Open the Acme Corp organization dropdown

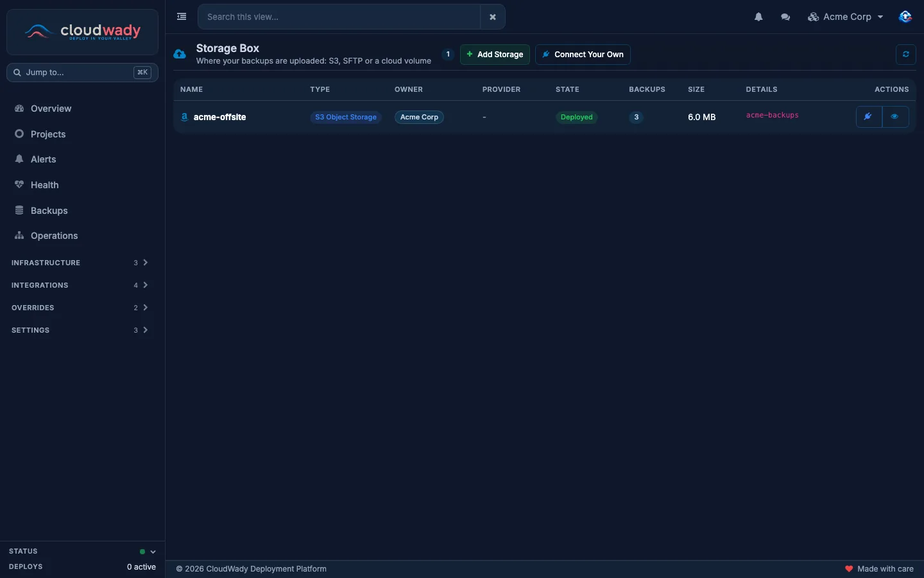[x=845, y=17]
